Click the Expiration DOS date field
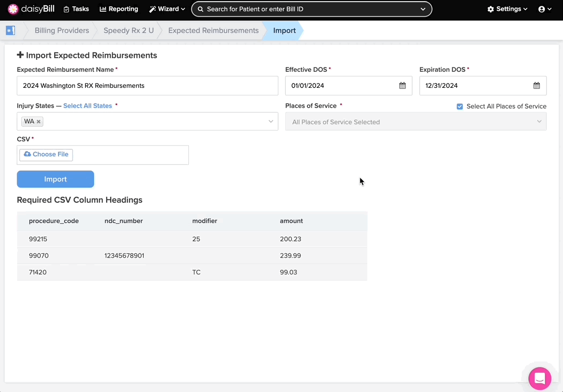Image resolution: width=563 pixels, height=392 pixels. (x=483, y=86)
